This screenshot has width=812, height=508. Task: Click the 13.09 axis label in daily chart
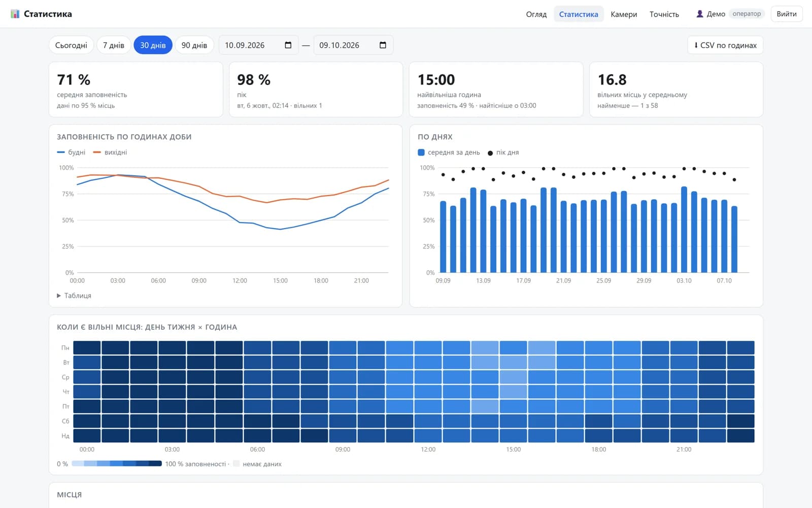tap(483, 281)
